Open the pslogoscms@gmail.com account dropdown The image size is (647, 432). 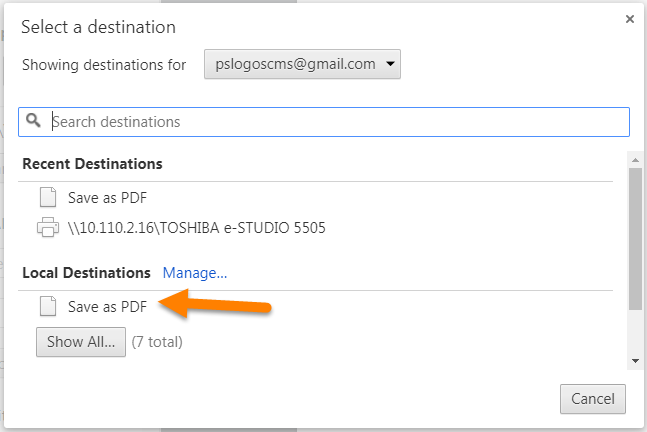click(302, 64)
